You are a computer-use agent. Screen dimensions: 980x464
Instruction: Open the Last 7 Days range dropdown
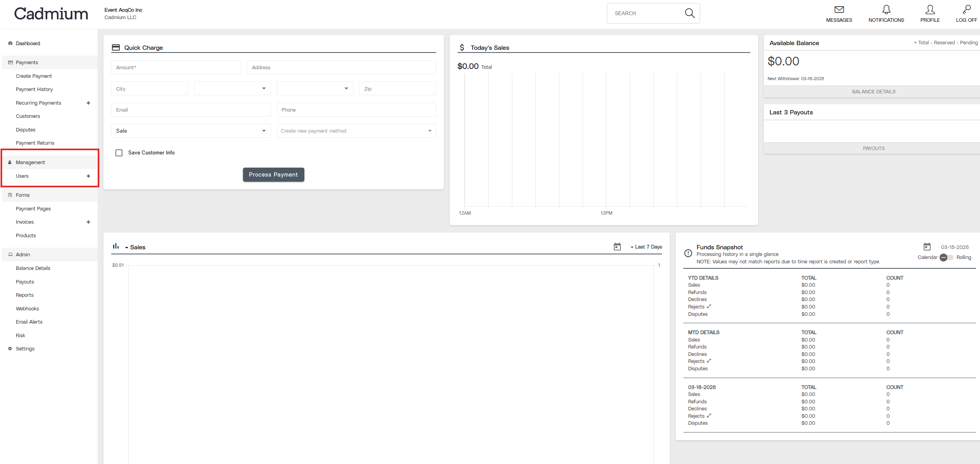(646, 247)
